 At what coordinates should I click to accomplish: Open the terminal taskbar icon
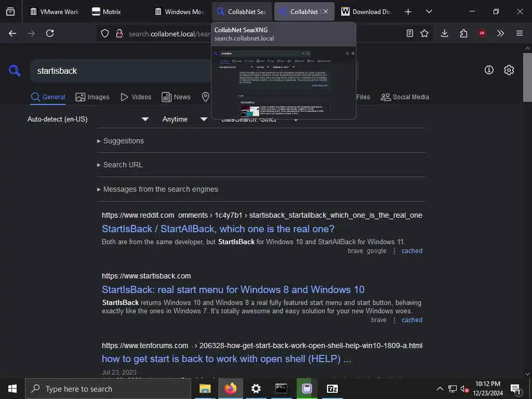pyautogui.click(x=281, y=389)
